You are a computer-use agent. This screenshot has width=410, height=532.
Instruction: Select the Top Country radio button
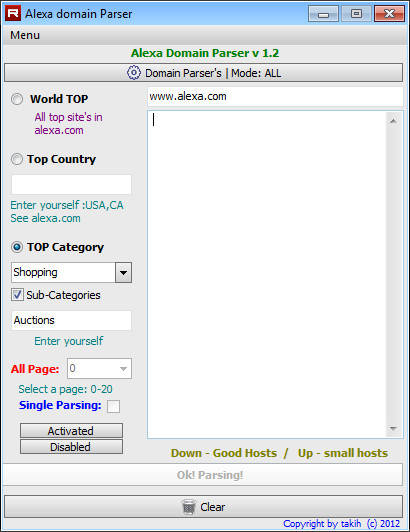tap(17, 159)
